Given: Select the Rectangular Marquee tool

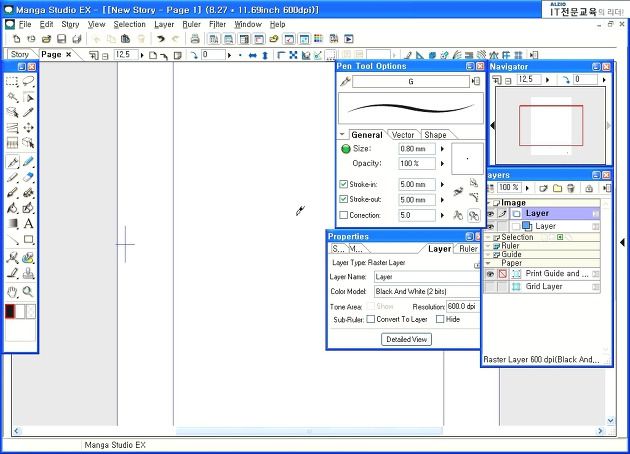Looking at the screenshot, I should [x=12, y=82].
